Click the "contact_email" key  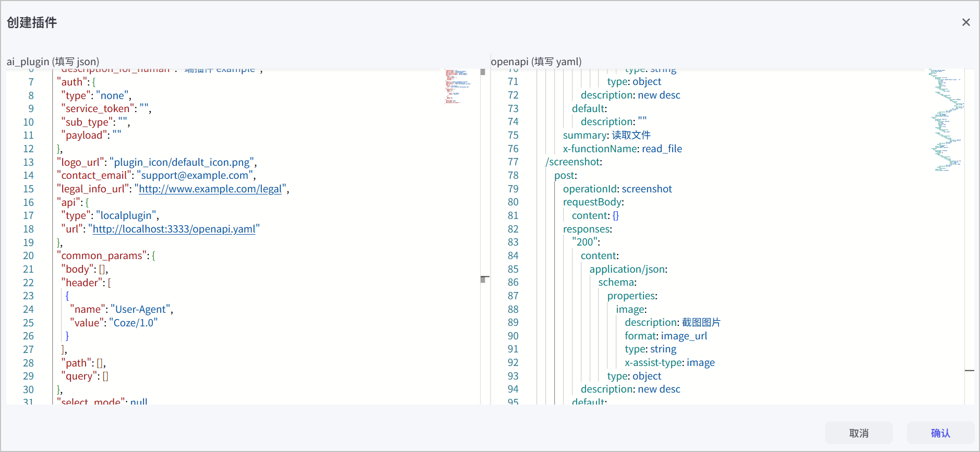94,175
